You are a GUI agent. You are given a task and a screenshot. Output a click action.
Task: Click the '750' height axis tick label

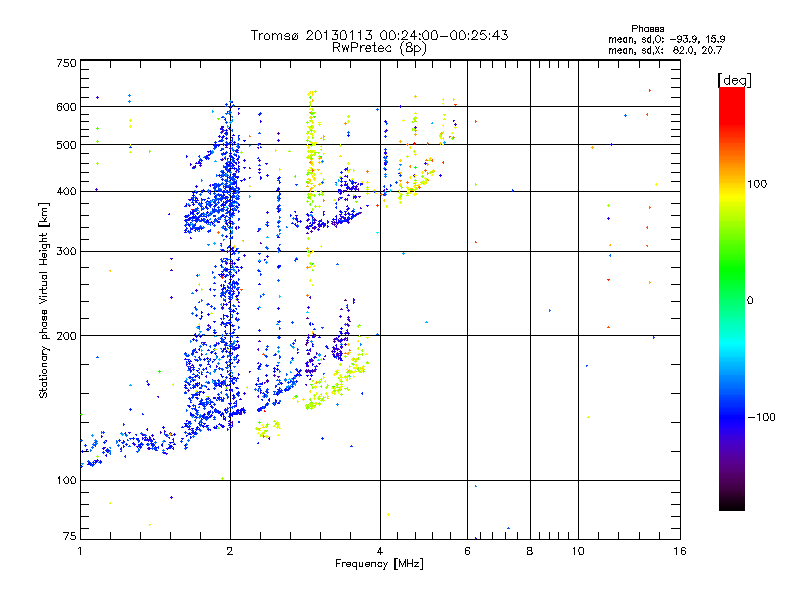[x=66, y=63]
